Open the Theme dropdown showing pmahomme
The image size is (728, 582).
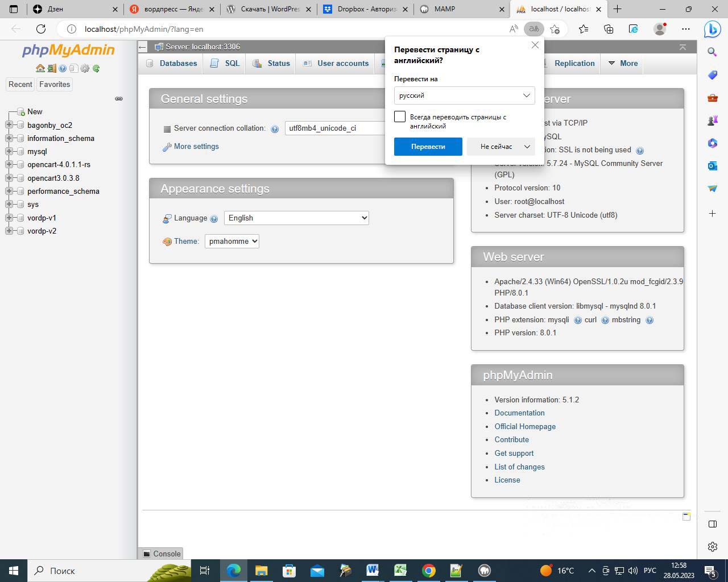[231, 241]
